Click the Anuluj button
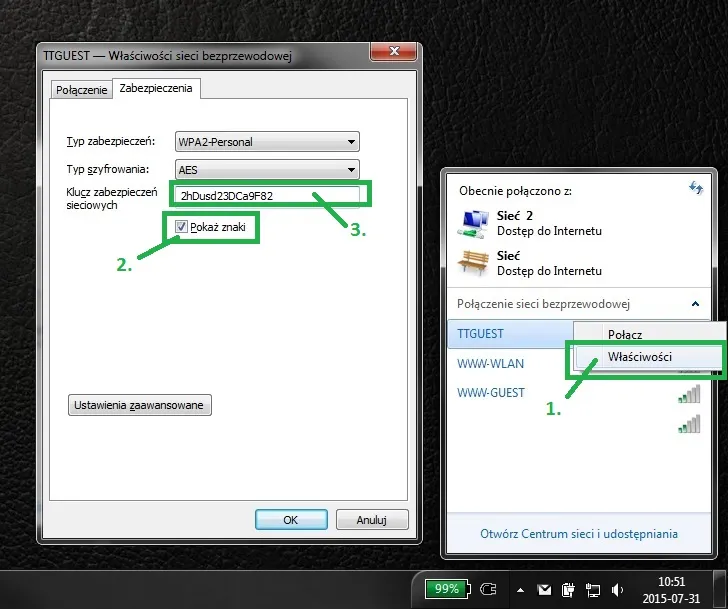728x609 pixels. tap(372, 519)
